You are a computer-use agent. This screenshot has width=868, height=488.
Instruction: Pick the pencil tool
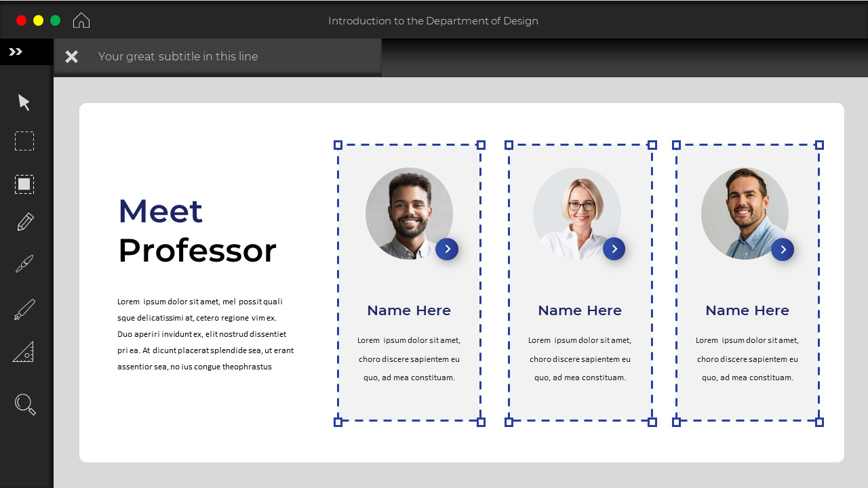tap(24, 221)
